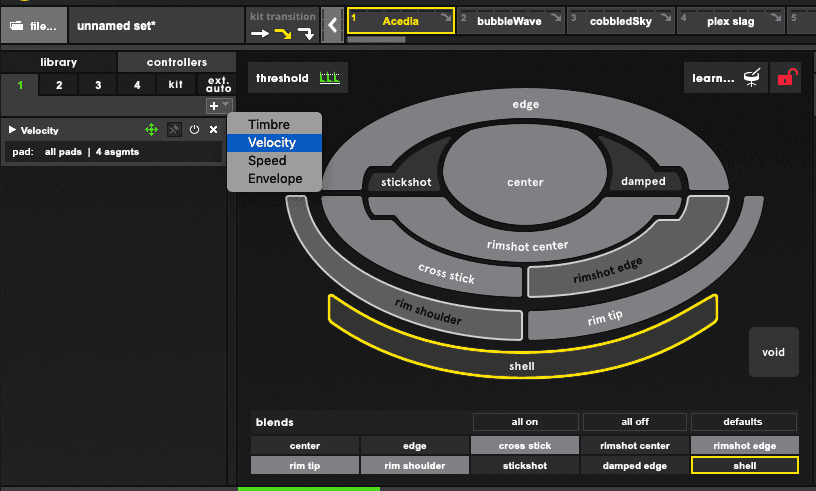Select the straight-arrow kit transition mode
This screenshot has width=816, height=491.
260,33
